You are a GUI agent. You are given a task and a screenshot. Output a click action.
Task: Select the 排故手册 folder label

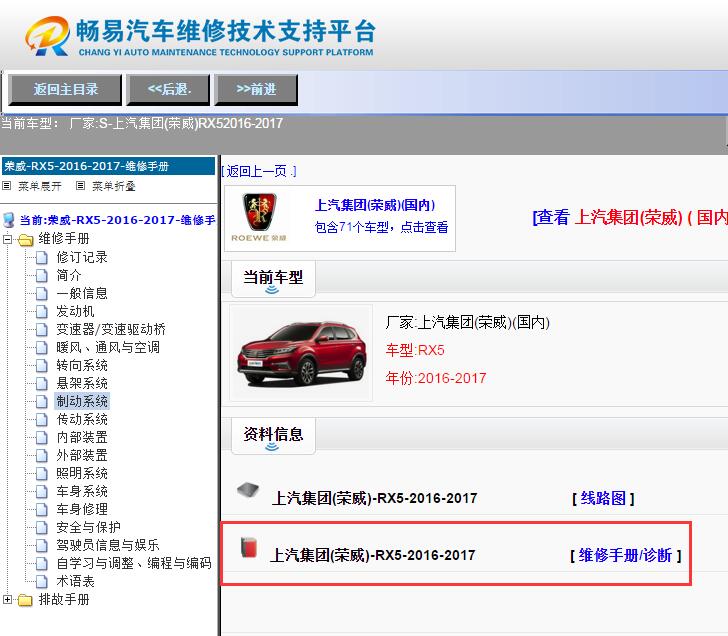[x=64, y=599]
